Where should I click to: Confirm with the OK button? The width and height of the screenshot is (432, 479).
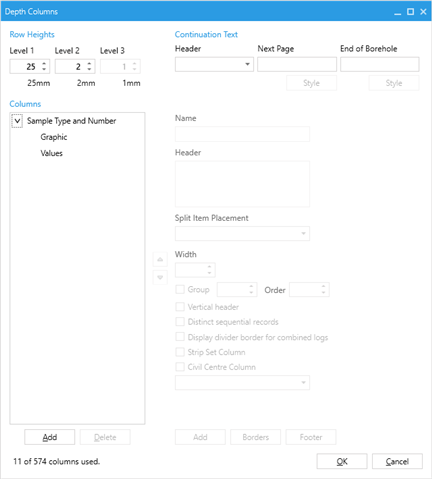coord(342,461)
